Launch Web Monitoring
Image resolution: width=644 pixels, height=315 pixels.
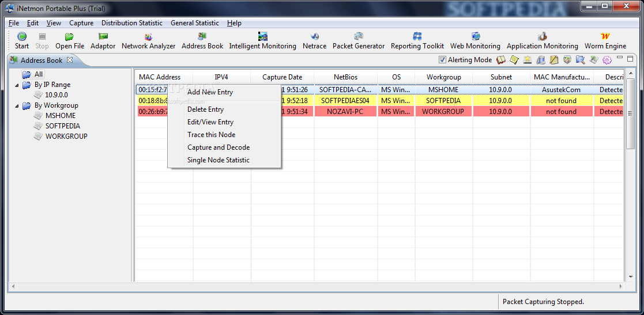(x=475, y=41)
